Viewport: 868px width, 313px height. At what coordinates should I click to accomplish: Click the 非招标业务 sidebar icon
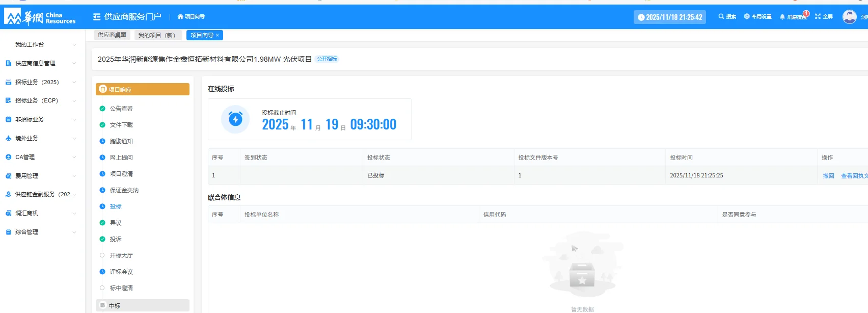pyautogui.click(x=8, y=119)
